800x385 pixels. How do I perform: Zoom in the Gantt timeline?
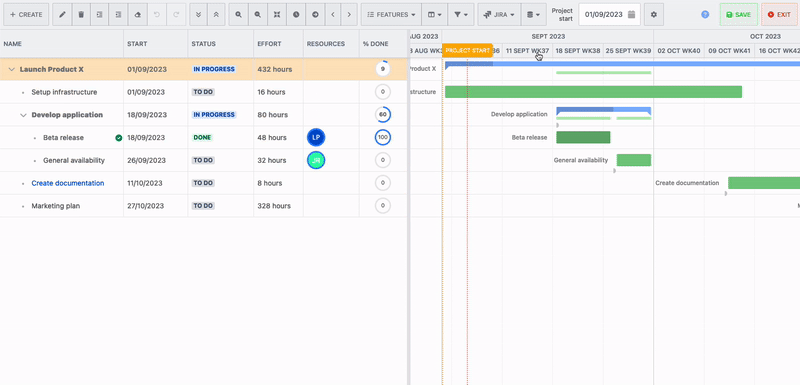pyautogui.click(x=238, y=15)
